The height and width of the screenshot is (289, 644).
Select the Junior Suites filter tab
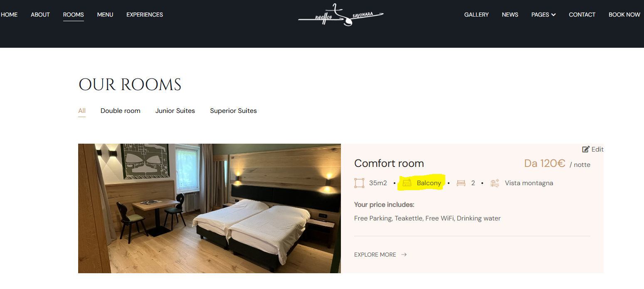tap(175, 111)
